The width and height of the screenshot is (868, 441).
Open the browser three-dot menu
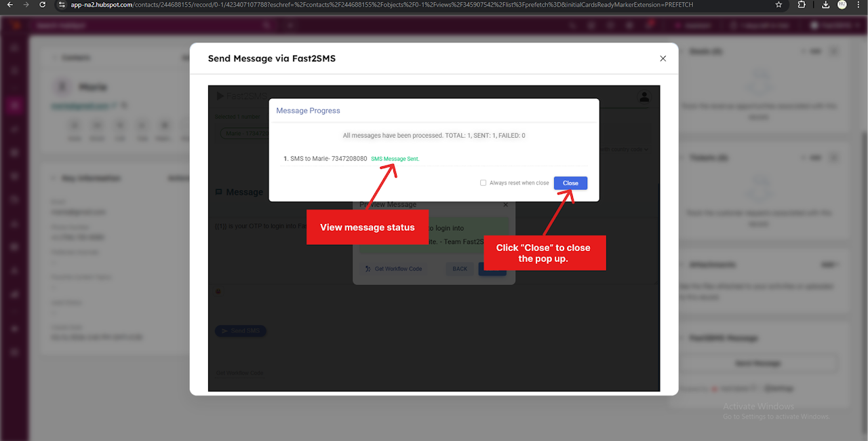point(859,5)
